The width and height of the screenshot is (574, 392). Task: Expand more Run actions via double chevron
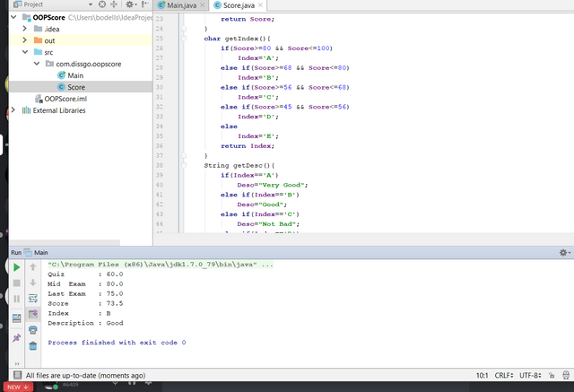coord(17,363)
